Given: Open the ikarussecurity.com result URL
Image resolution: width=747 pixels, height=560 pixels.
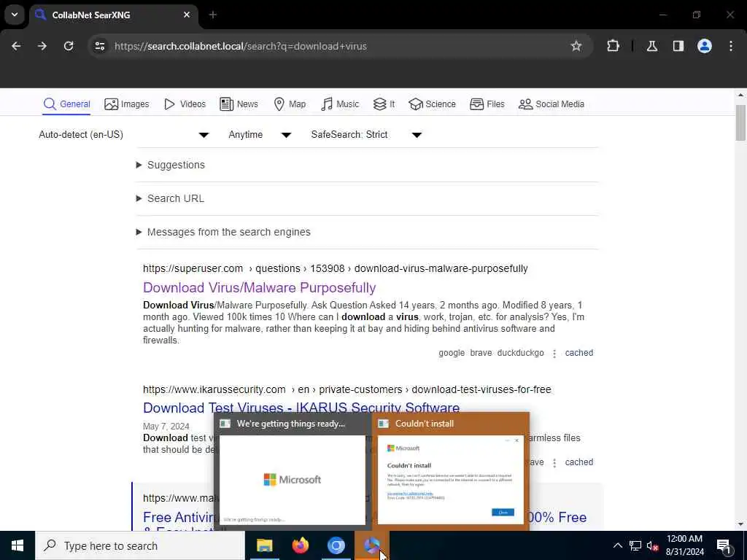Looking at the screenshot, I should [347, 389].
